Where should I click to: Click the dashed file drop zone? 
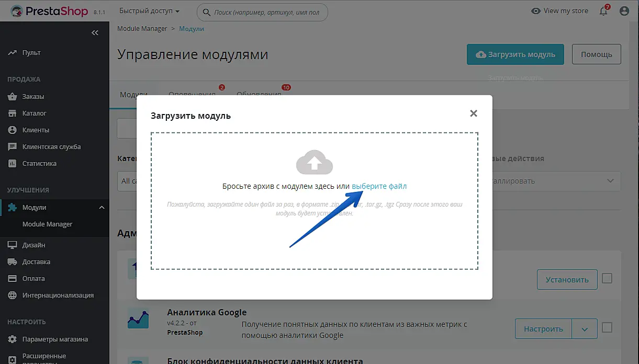[315, 201]
